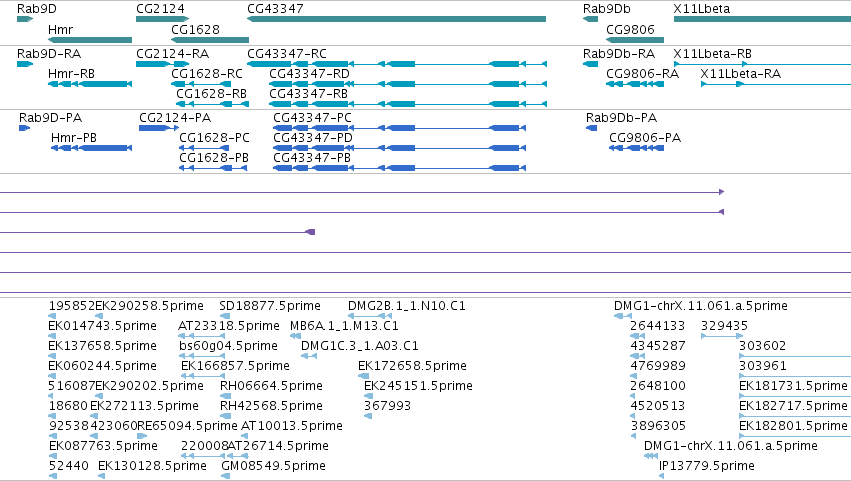The width and height of the screenshot is (851, 481).
Task: Click the AT26714.5prime EST label
Action: (278, 446)
